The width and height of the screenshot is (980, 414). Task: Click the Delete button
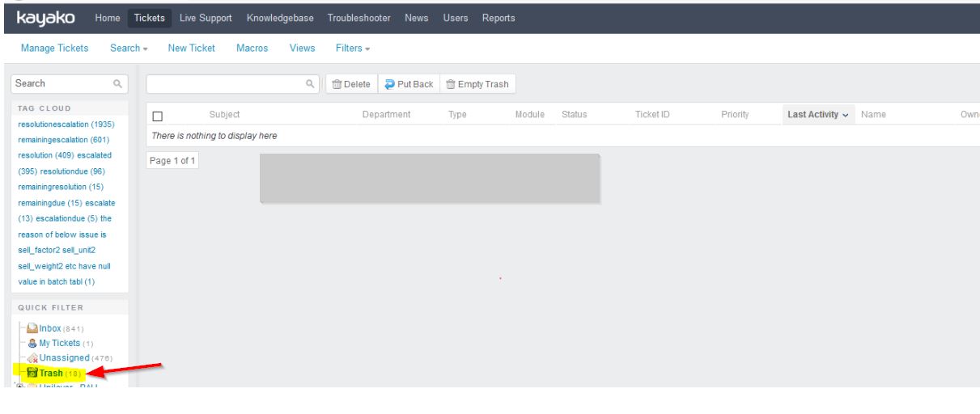coord(351,84)
